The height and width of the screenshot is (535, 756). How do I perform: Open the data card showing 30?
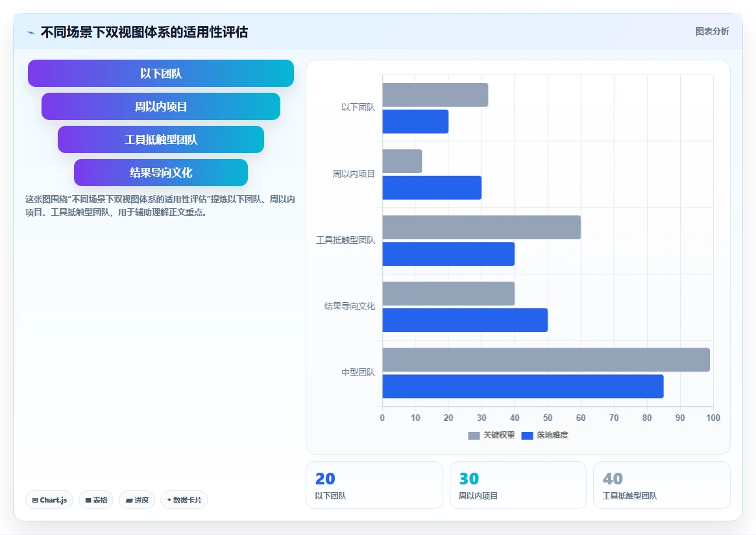tap(518, 485)
